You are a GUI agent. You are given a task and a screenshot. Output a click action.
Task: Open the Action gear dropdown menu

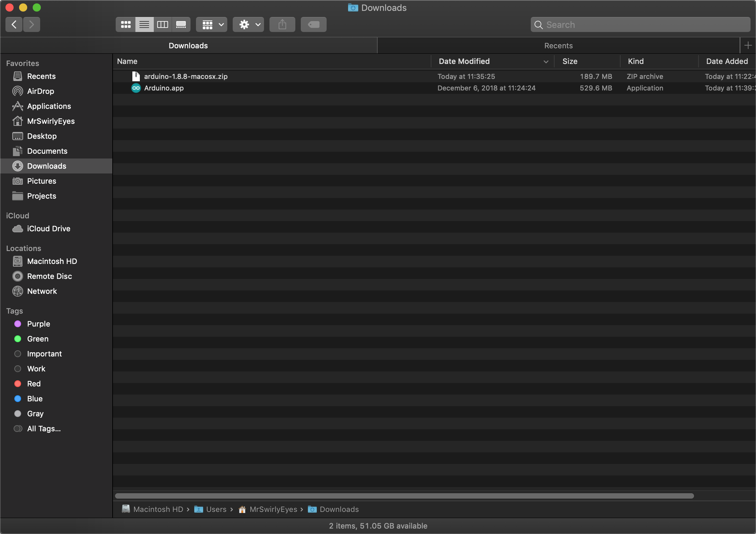248,24
